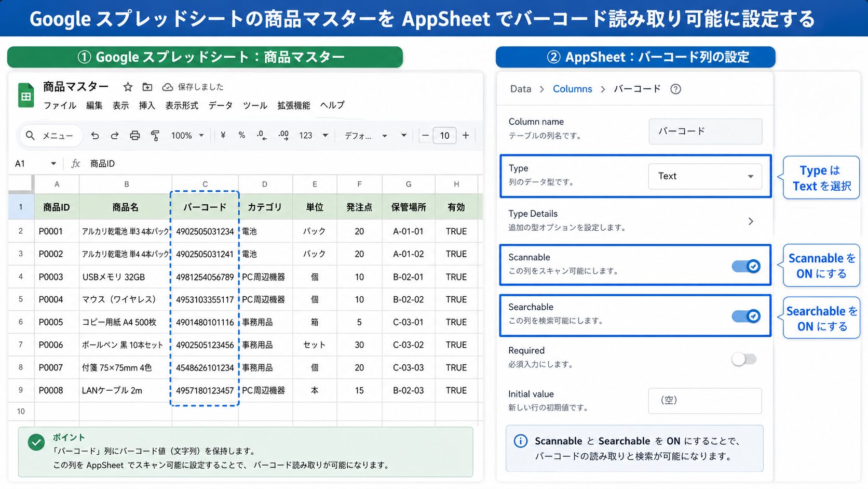
Task: Go to Data in the breadcrumb
Action: tap(521, 89)
